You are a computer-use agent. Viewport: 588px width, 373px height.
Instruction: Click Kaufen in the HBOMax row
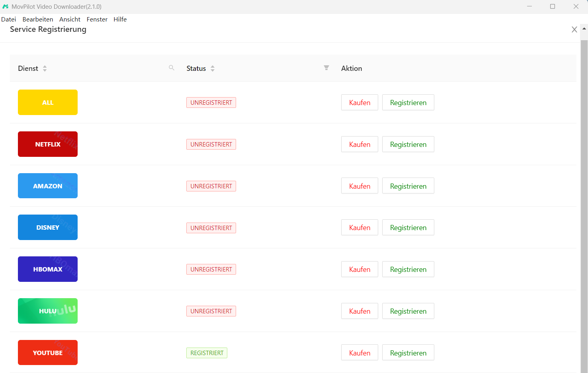[359, 269]
